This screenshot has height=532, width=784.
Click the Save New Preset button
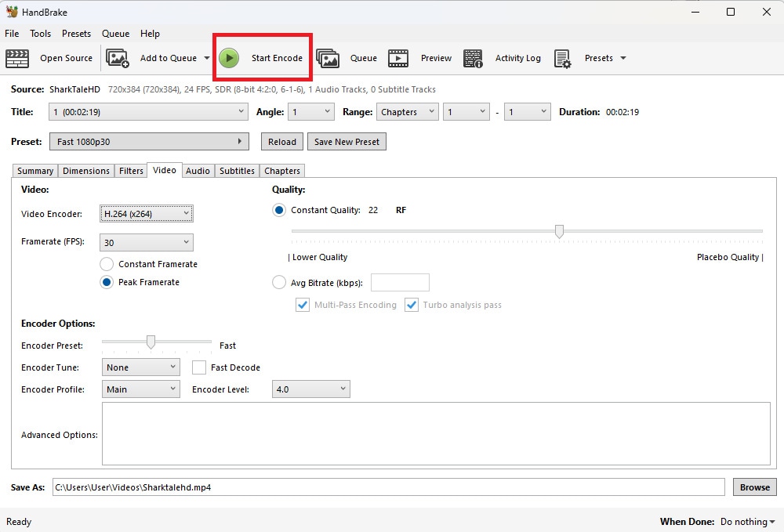point(347,142)
